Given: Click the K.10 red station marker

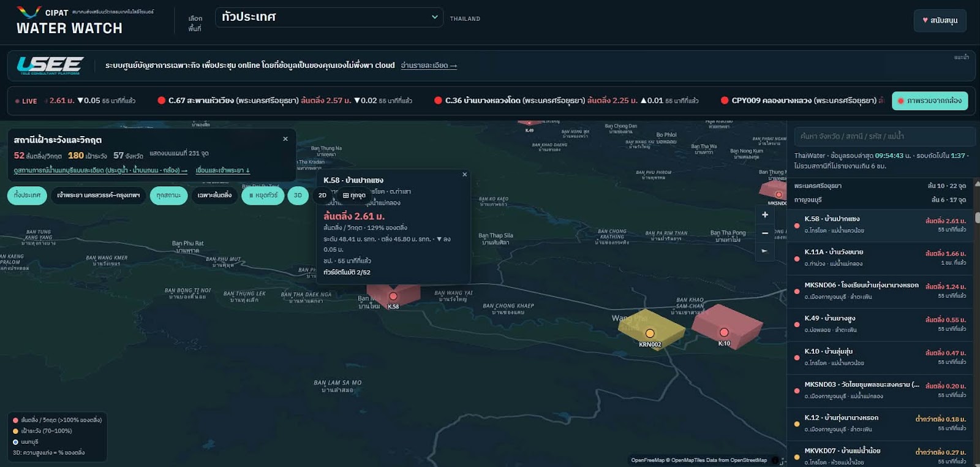Looking at the screenshot, I should pos(724,332).
